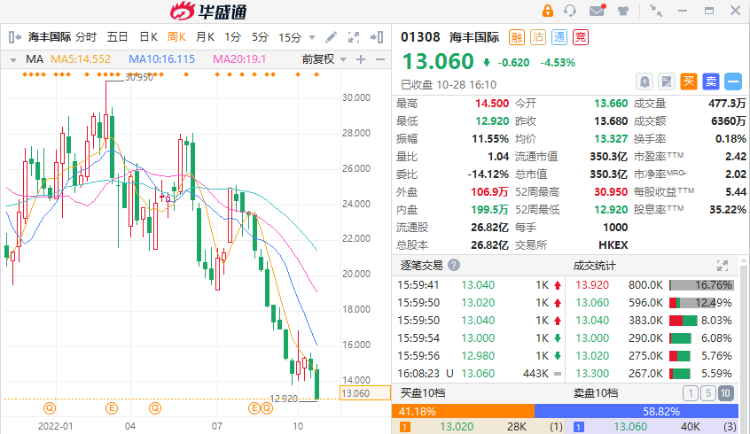
Task: Click the 通 stock connect badge
Action: click(559, 37)
